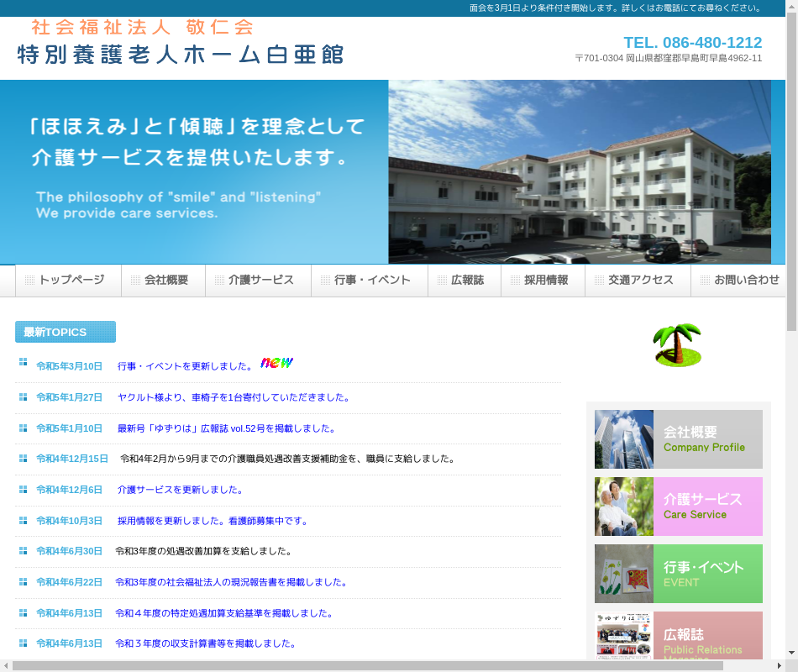Image resolution: width=798 pixels, height=672 pixels.
Task: Click link 採用情報を更新しました。看護師募集中です
Action: [213, 521]
